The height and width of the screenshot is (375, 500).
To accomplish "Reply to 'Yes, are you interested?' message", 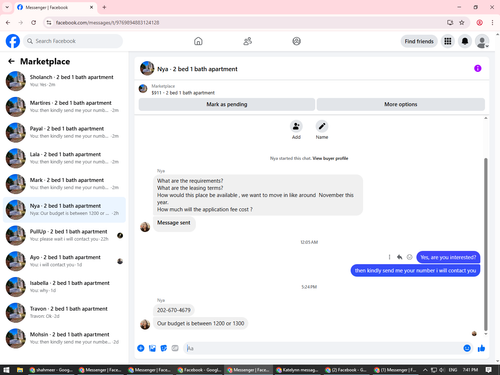I will 399,257.
